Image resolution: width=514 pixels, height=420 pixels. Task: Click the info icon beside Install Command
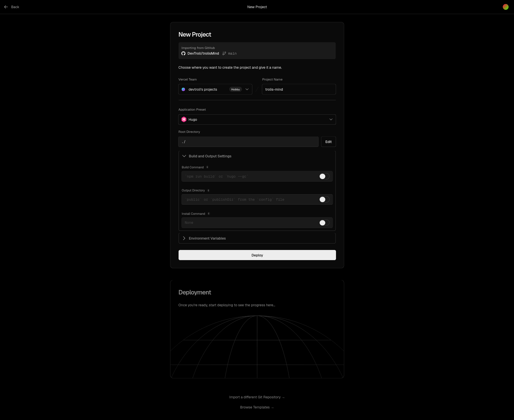(x=209, y=214)
